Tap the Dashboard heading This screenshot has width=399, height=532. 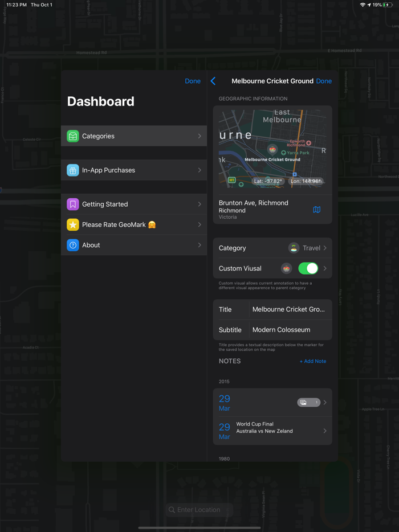pos(100,101)
